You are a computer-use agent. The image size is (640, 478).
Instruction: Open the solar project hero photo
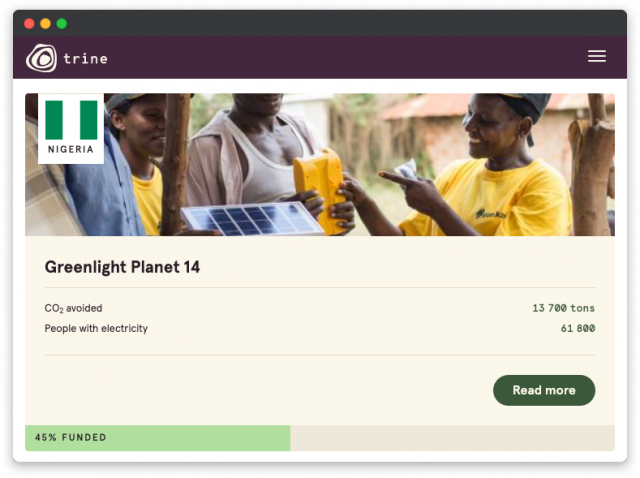[320, 165]
